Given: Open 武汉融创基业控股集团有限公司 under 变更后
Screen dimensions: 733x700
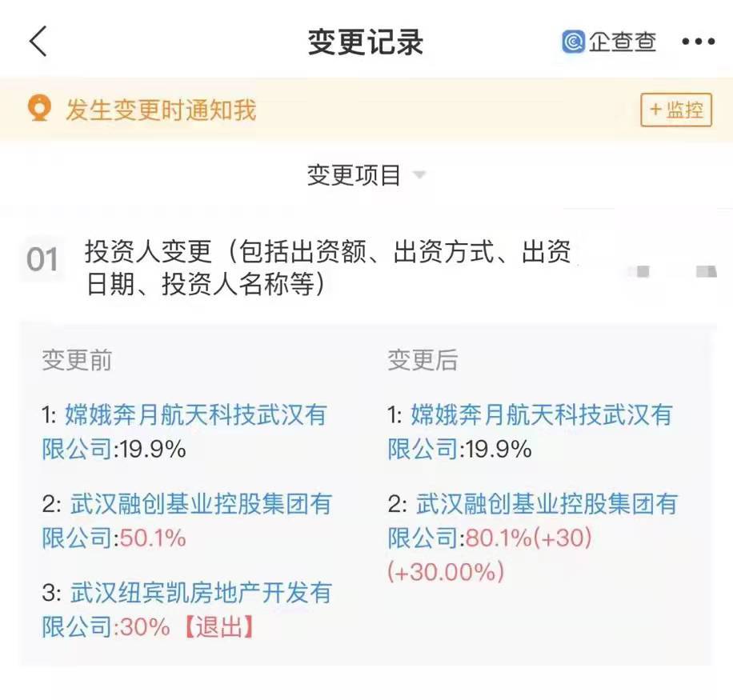Looking at the screenshot, I should [x=532, y=521].
